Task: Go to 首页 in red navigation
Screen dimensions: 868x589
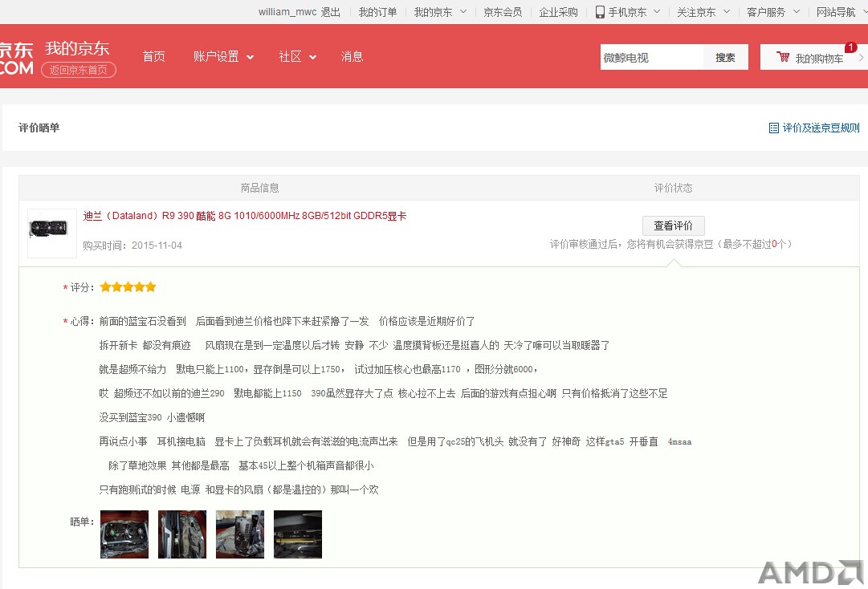Action: coord(154,56)
